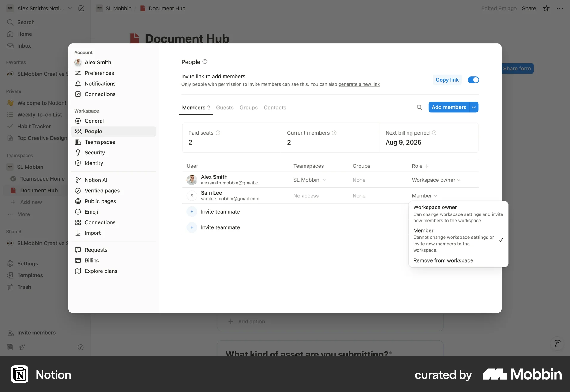The width and height of the screenshot is (570, 392).
Task: Expand the workspace switcher dropdown
Action: point(70,8)
